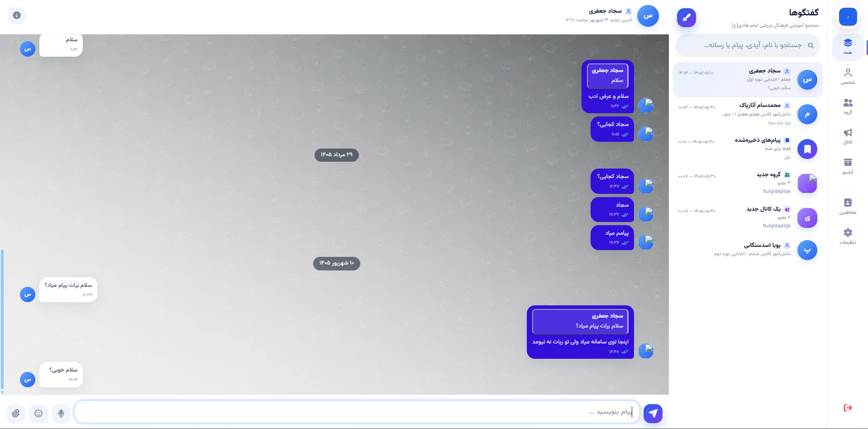Click the received سلام خوبی؟ message

pos(61,375)
